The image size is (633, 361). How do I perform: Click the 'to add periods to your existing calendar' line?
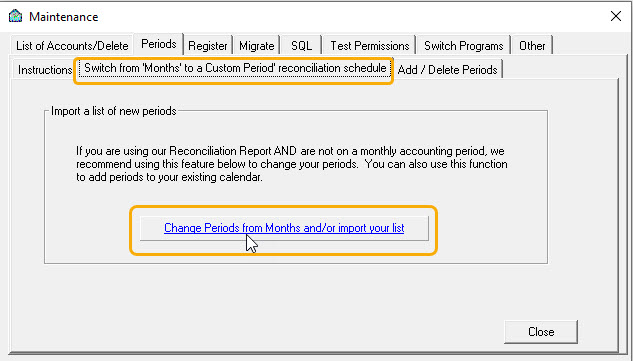point(170,177)
